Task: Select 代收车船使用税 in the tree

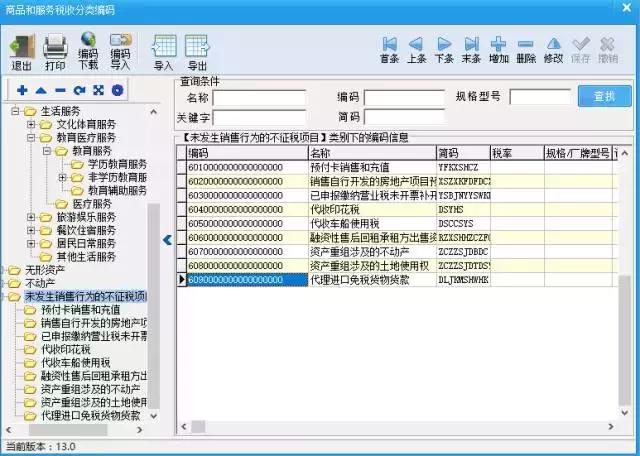Action: click(x=76, y=363)
